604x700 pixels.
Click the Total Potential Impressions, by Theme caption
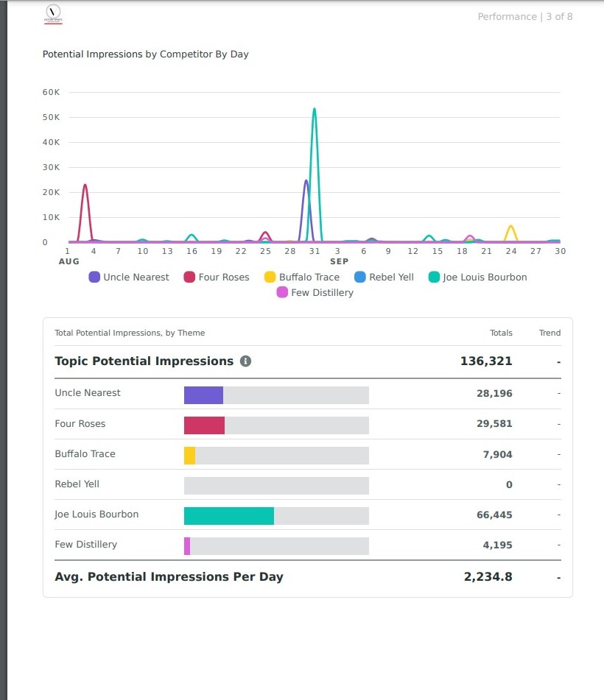(130, 333)
